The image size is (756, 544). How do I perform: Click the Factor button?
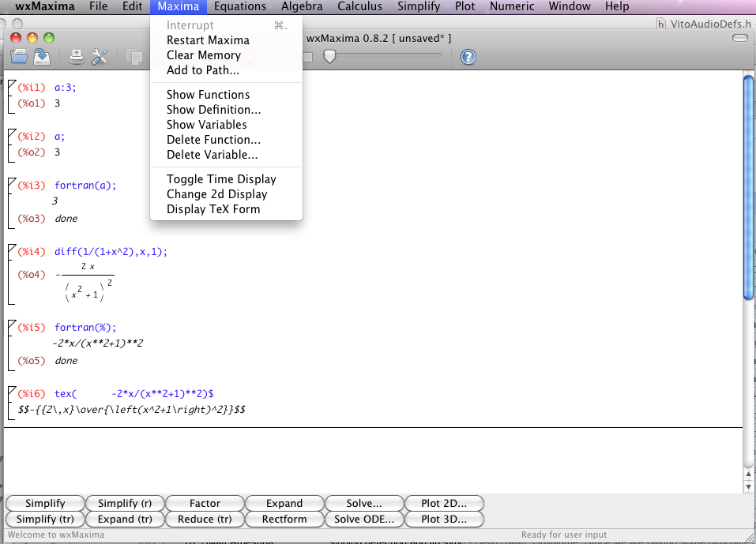(x=205, y=503)
